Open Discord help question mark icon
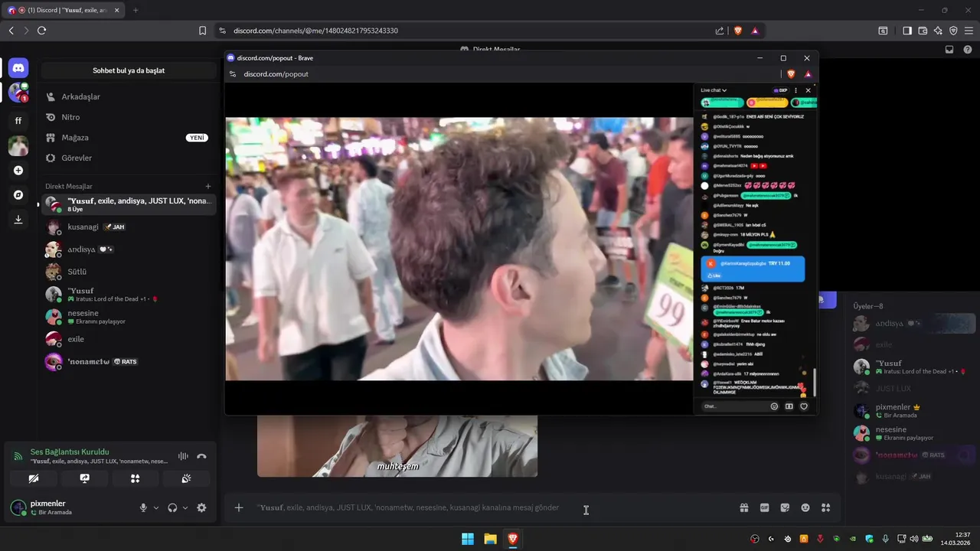 coord(968,50)
